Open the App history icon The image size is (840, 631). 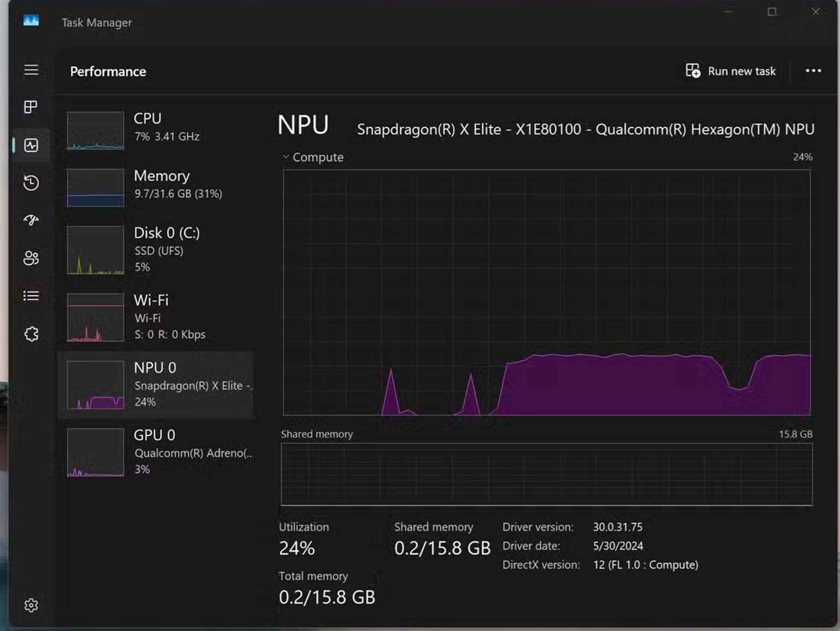(x=31, y=183)
